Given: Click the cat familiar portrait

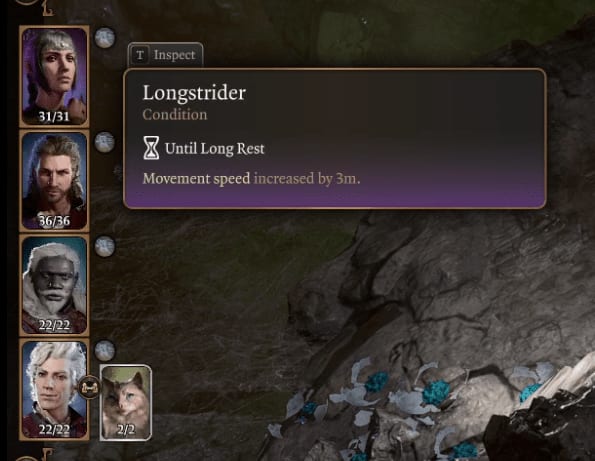Looking at the screenshot, I should 126,402.
